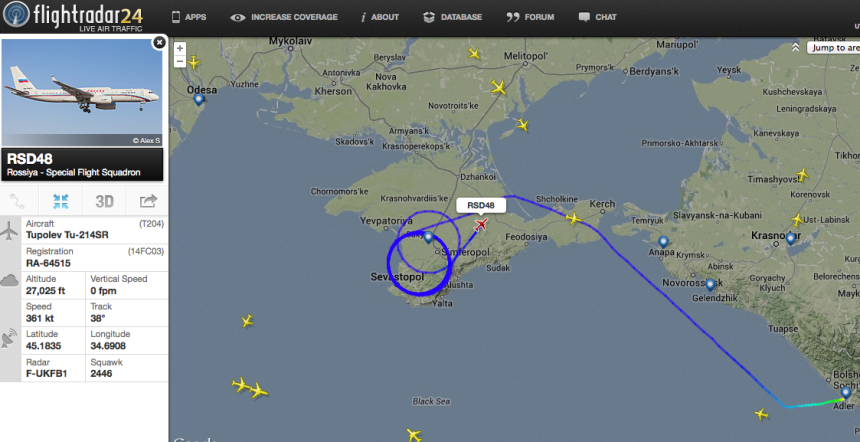Screen dimensions: 860x442
Task: Zoom out the map with the minus button
Action: [x=180, y=61]
